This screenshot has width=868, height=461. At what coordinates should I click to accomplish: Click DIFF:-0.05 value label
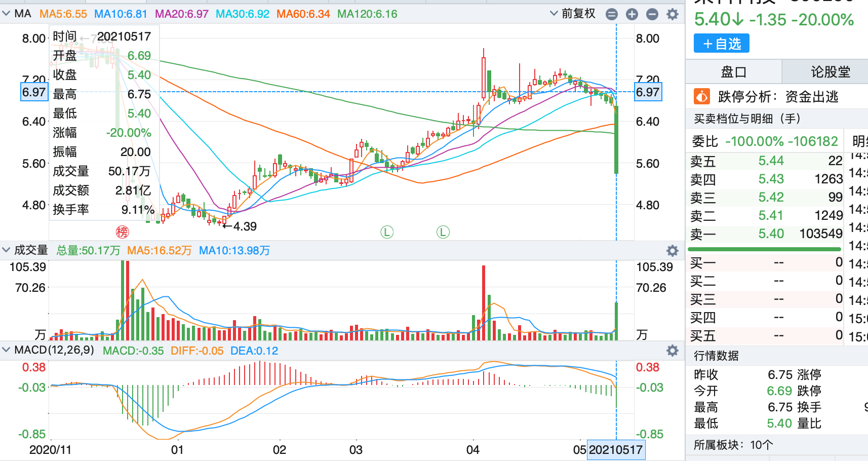click(197, 351)
